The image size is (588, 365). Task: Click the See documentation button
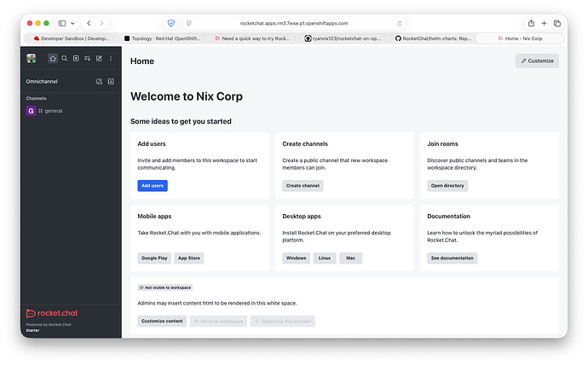tap(453, 258)
